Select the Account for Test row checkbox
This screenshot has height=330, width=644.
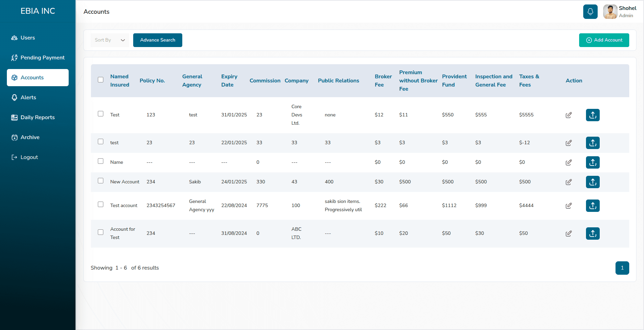101,232
